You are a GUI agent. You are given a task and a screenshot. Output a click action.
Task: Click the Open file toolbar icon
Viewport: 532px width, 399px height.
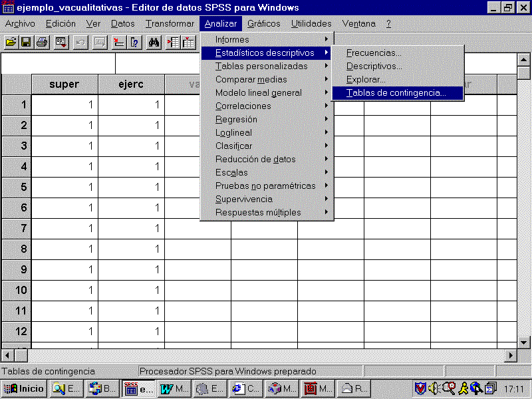point(11,43)
